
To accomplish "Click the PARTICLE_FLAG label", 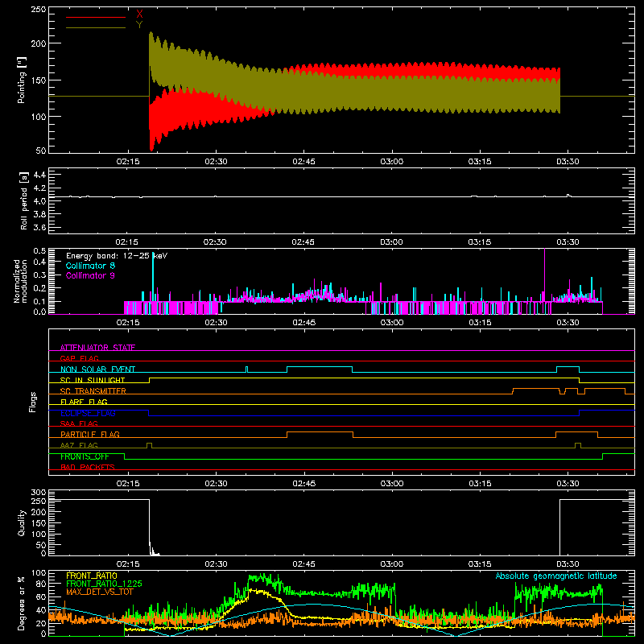I will (x=90, y=434).
